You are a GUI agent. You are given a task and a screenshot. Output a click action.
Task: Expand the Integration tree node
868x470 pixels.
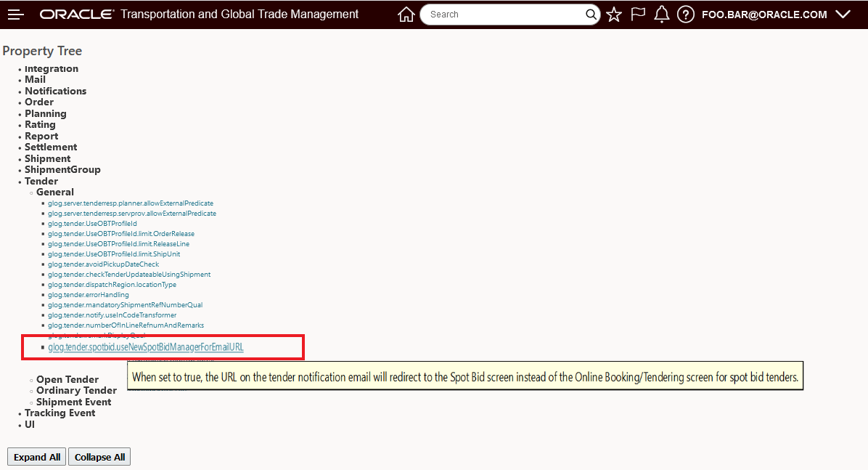[x=52, y=69]
